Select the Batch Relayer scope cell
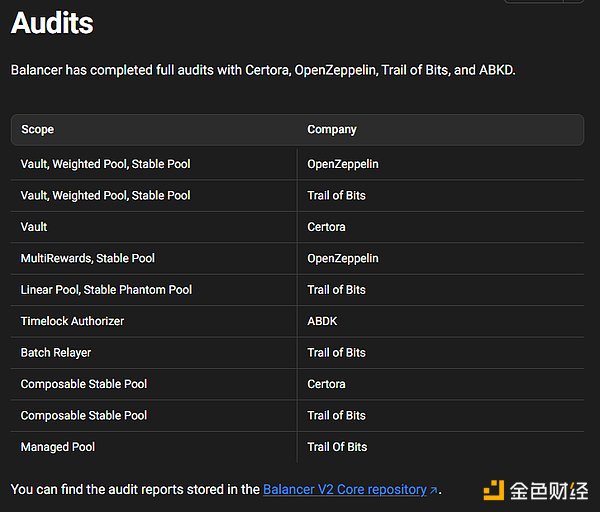The width and height of the screenshot is (600, 512). tap(56, 352)
